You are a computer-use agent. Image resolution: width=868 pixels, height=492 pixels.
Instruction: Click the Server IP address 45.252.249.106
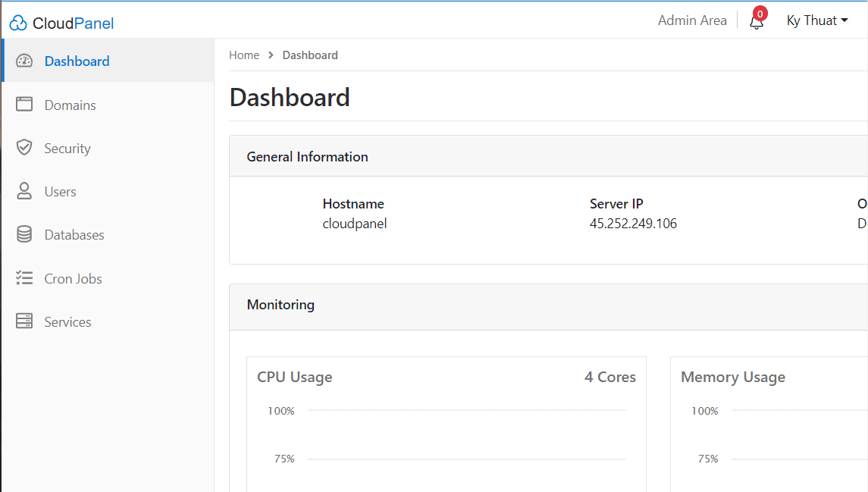point(633,223)
